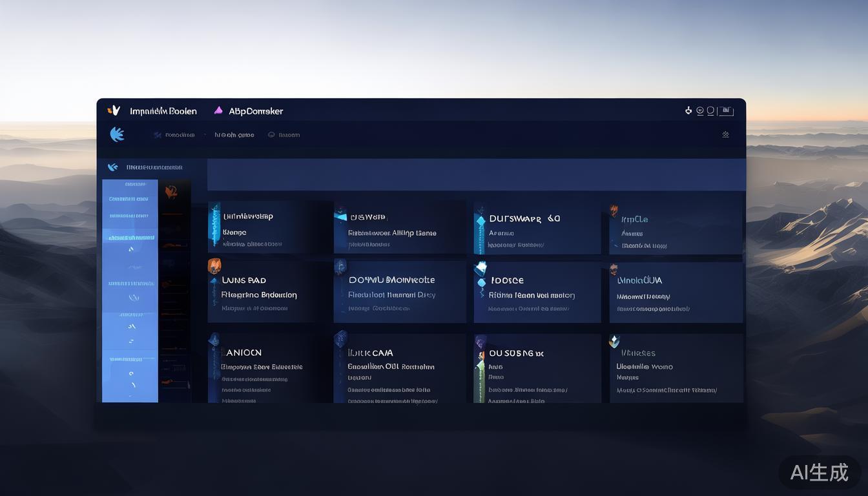Click the orange icon in the dark sidebar column
The height and width of the screenshot is (496, 868).
pos(171,192)
